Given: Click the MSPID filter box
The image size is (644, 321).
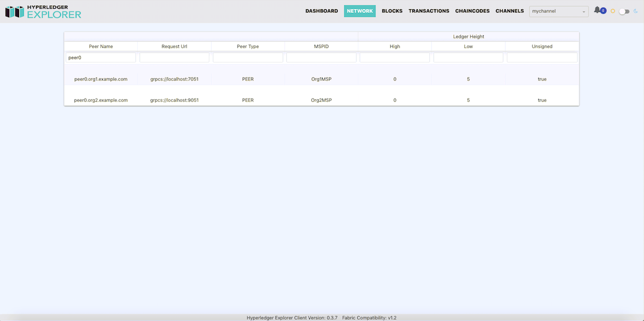Looking at the screenshot, I should coord(321,58).
